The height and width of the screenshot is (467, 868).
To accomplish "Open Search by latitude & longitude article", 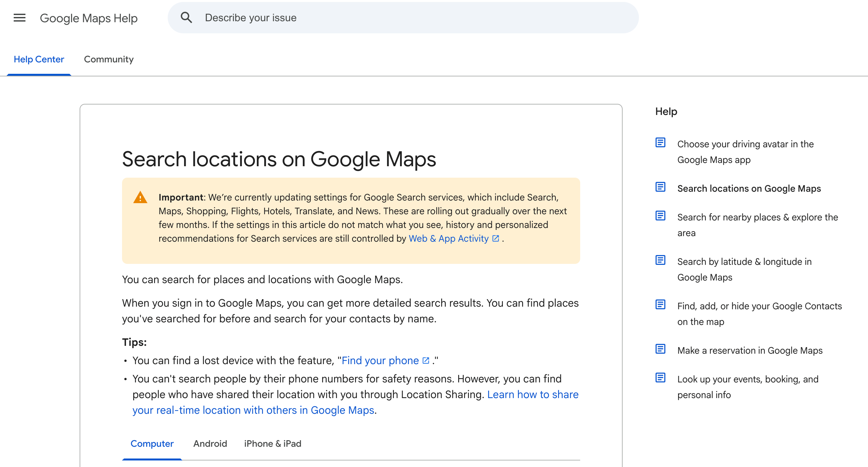I will (x=744, y=269).
